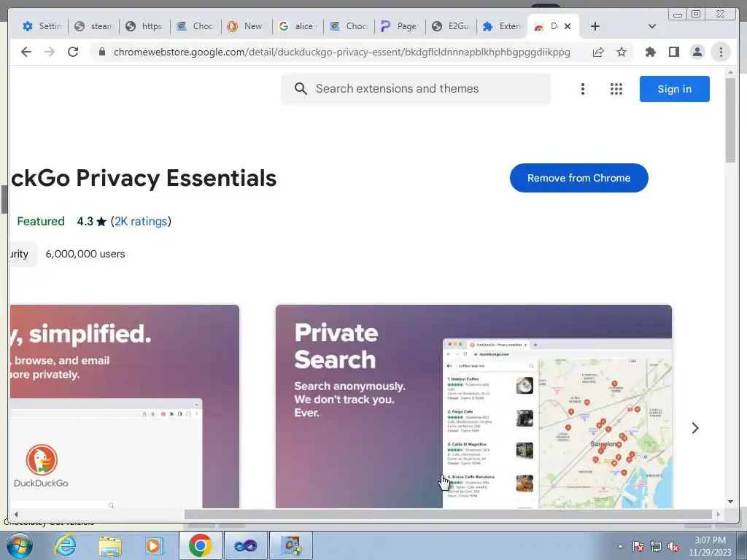Bookmark this page with the star
Screen dimensions: 747x560
click(622, 52)
